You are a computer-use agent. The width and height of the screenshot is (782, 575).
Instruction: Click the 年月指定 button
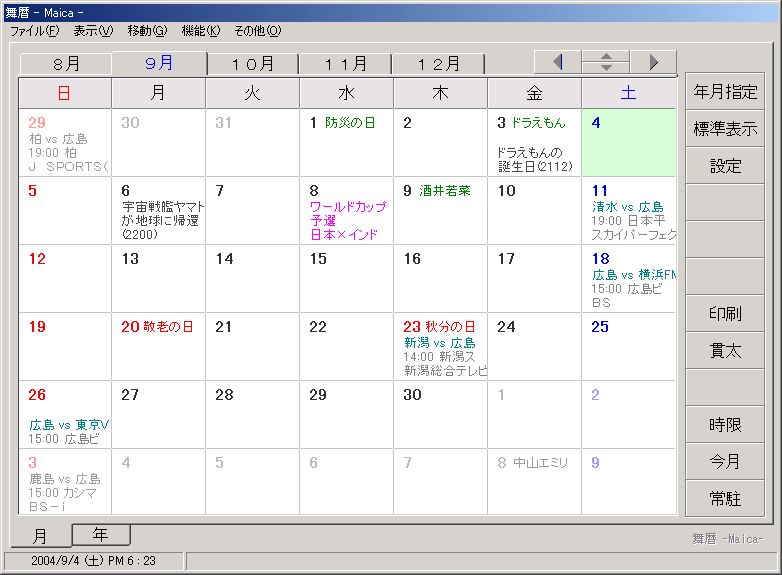coord(725,92)
